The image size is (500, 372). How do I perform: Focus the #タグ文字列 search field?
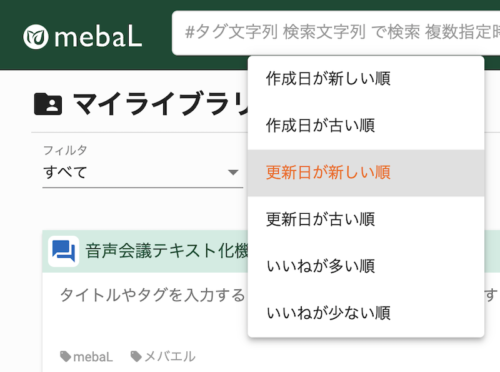(336, 33)
